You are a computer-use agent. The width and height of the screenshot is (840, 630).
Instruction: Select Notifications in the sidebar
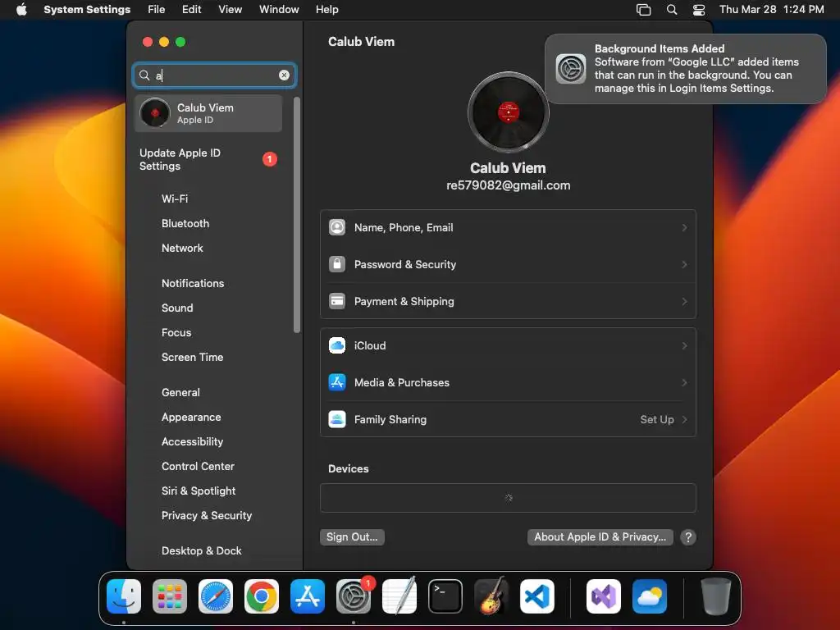[193, 283]
